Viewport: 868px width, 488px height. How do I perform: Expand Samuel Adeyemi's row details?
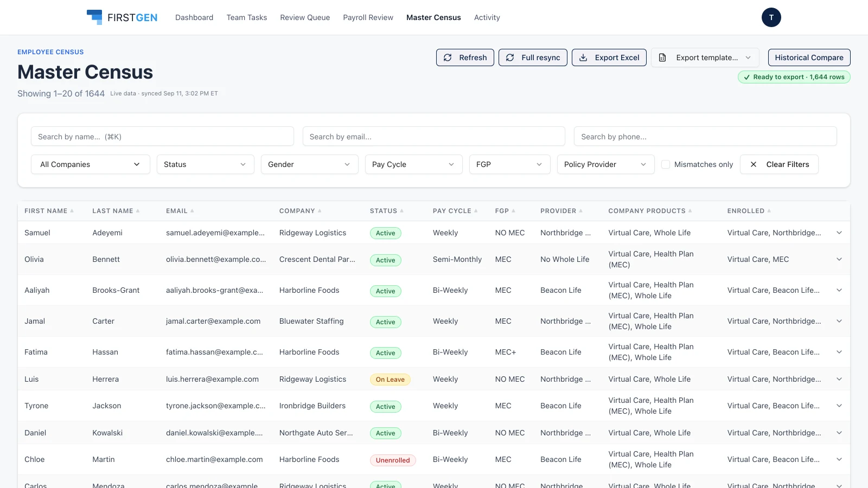tap(839, 233)
